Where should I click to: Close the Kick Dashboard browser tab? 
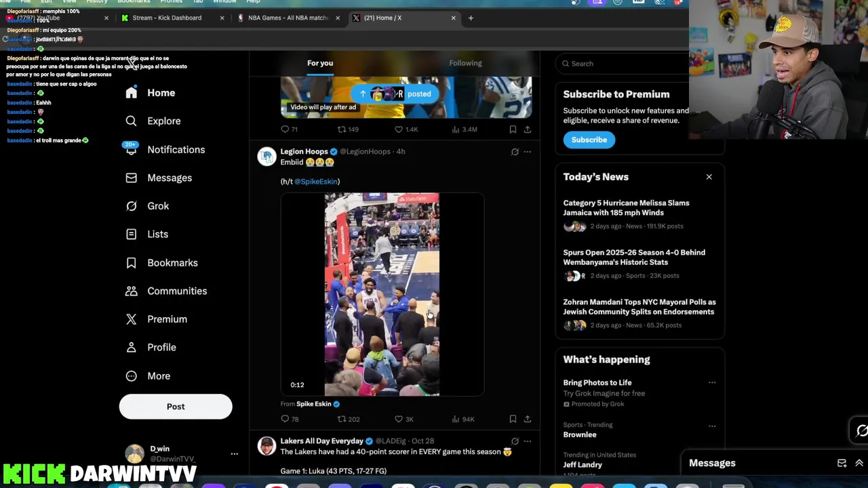click(222, 18)
